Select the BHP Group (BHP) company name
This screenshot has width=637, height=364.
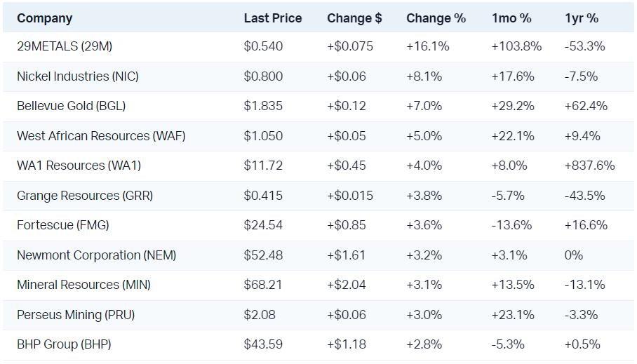pos(64,344)
